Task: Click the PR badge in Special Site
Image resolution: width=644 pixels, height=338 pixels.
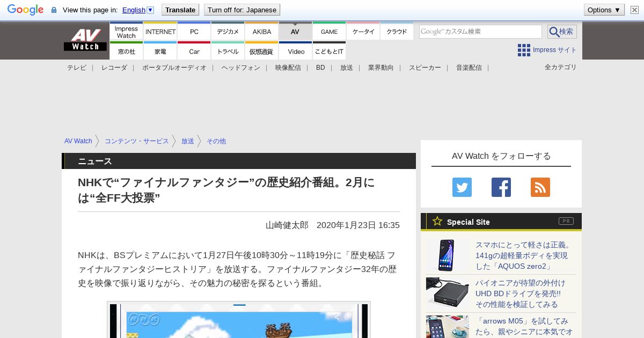Action: click(566, 221)
